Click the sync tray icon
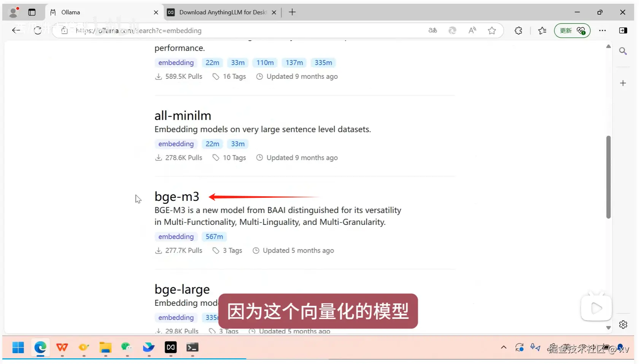639x364 pixels. pyautogui.click(x=519, y=347)
